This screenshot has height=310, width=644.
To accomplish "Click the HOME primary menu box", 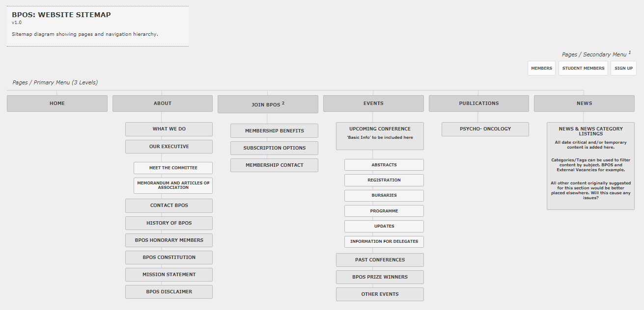I will coord(57,103).
